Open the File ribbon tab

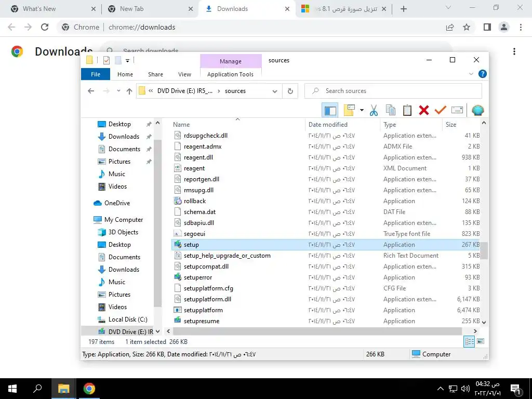[96, 74]
